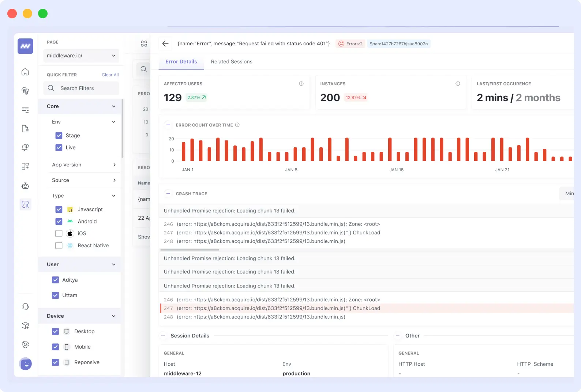Click the support headset icon

click(x=25, y=306)
